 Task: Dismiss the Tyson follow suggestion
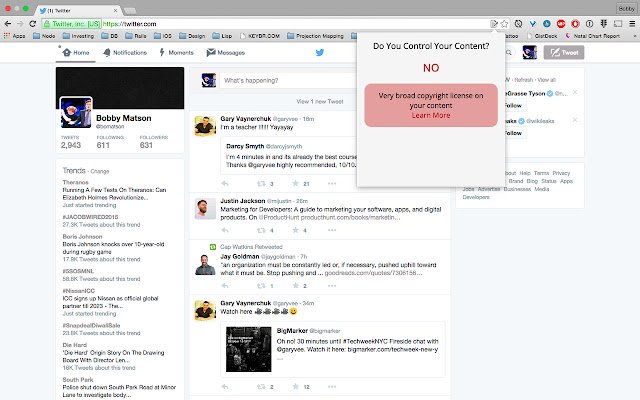(575, 92)
